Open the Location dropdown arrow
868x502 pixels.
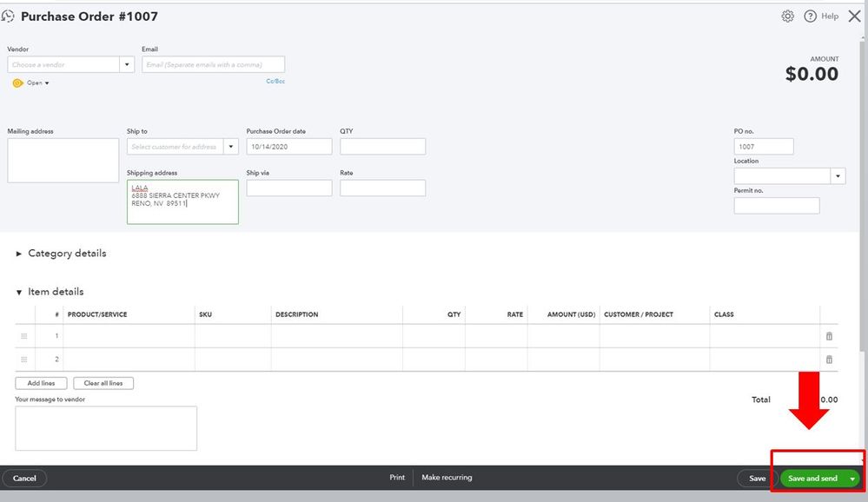(838, 176)
